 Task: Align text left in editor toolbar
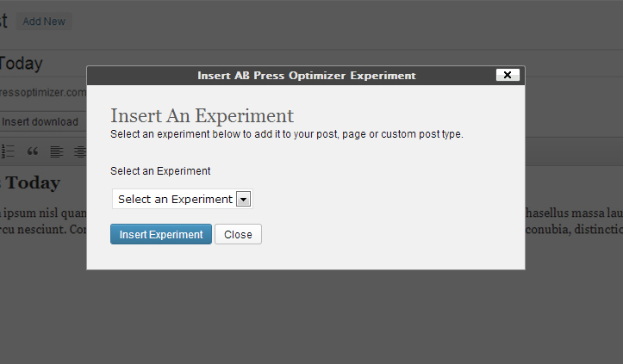56,151
